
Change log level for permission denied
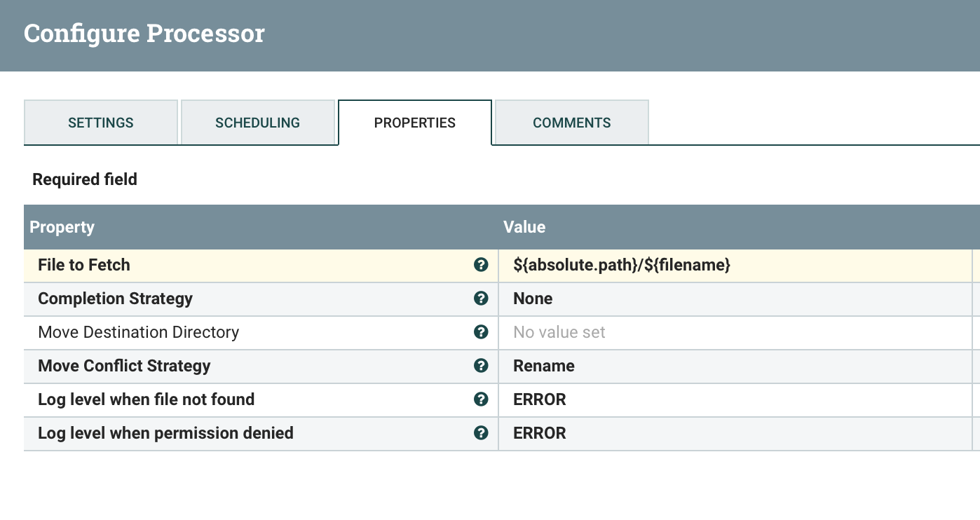tap(538, 433)
